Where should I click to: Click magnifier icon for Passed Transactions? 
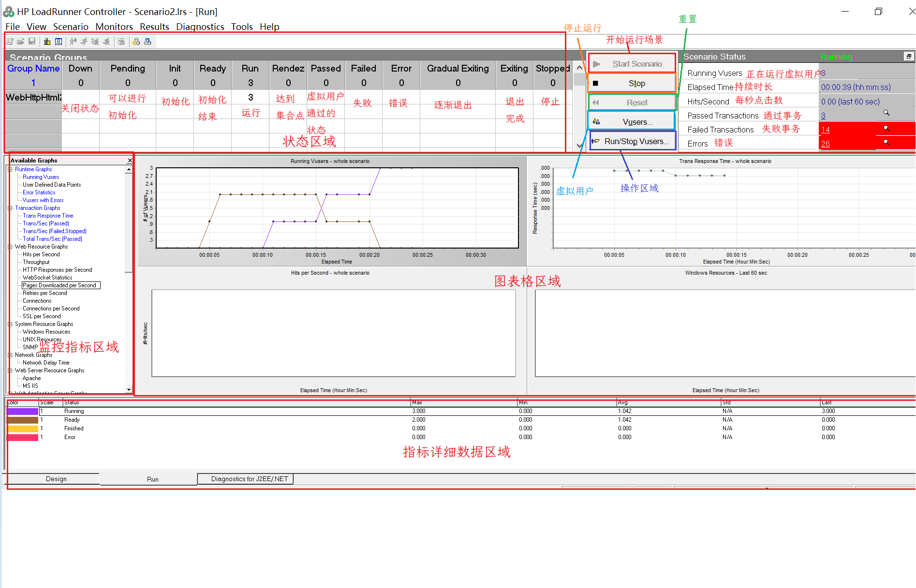pyautogui.click(x=886, y=113)
